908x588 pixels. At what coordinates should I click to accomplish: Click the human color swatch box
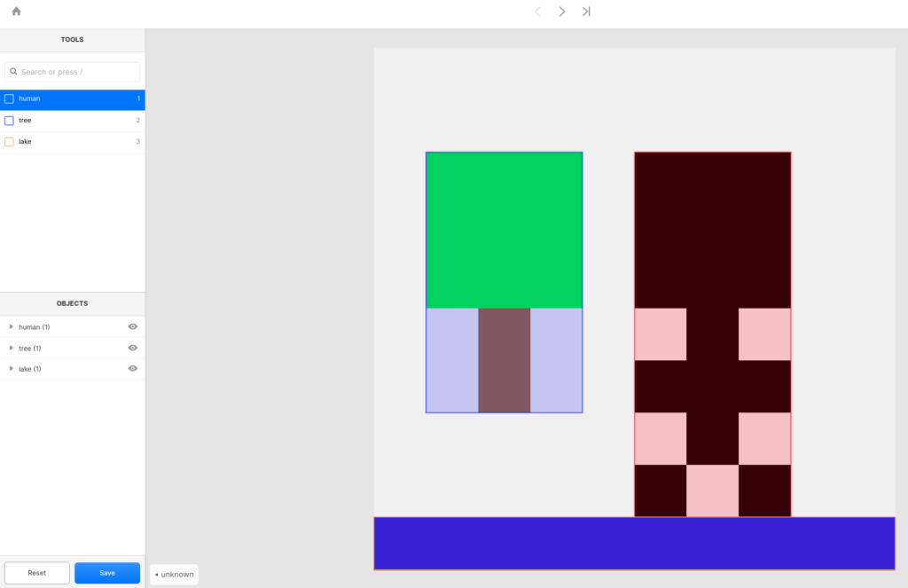[9, 99]
